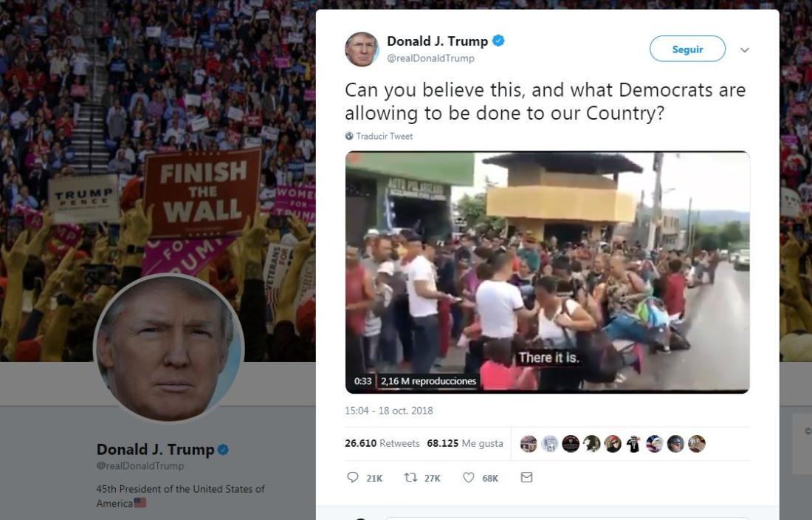Click first liker avatar in row

click(529, 444)
